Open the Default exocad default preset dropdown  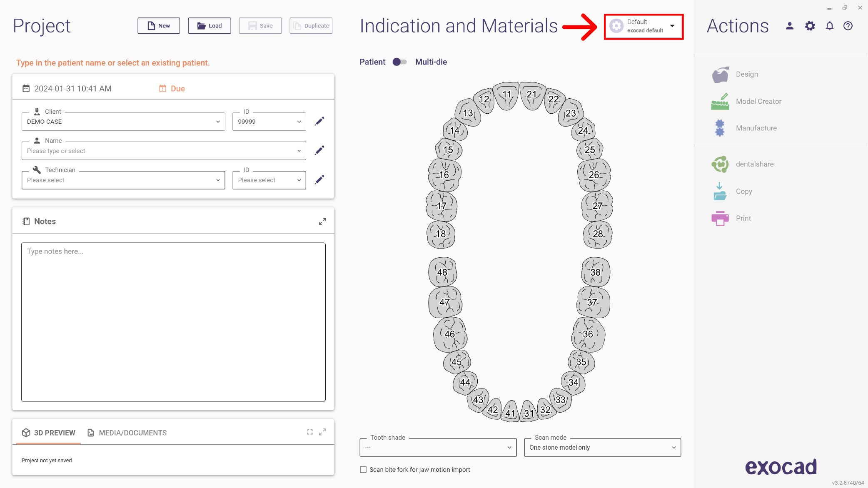pyautogui.click(x=644, y=26)
